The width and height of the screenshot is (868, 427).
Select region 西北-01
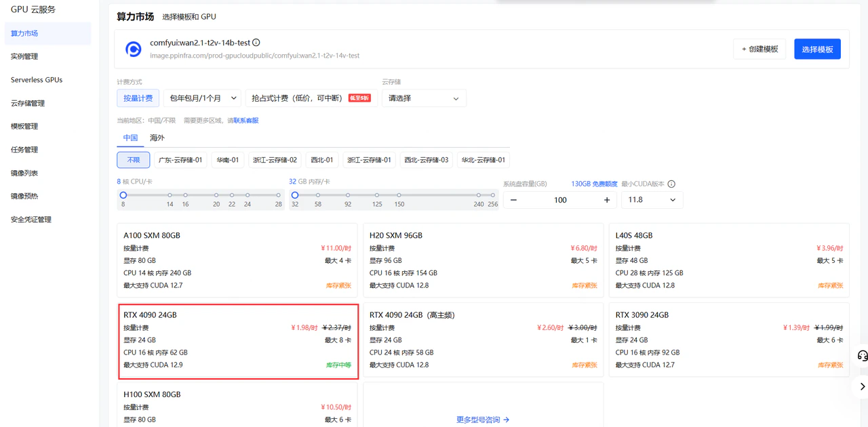tap(322, 160)
